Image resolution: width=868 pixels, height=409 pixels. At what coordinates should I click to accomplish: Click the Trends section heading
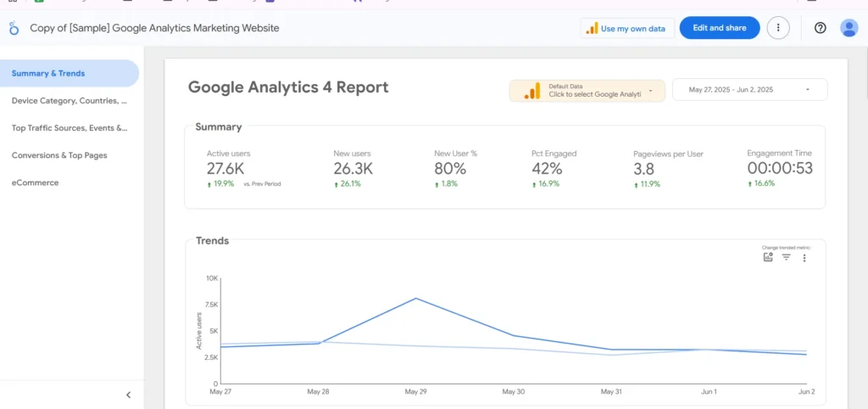pos(213,241)
